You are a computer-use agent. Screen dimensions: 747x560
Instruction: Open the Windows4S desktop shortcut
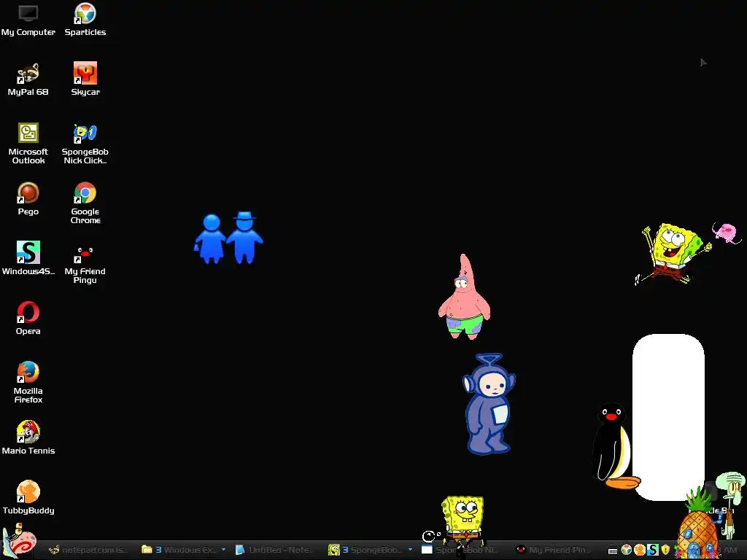click(x=28, y=258)
